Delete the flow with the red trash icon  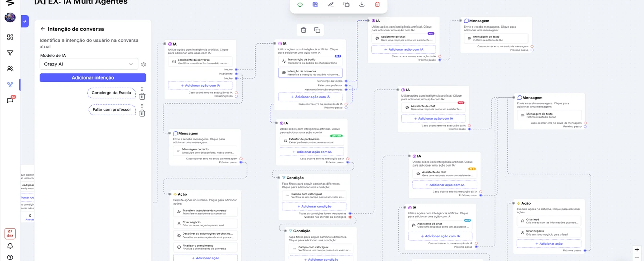pyautogui.click(x=377, y=4)
